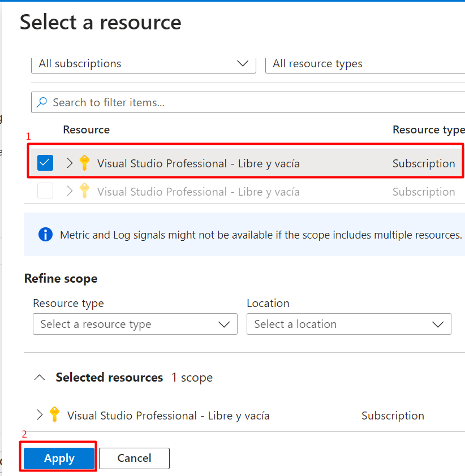Image resolution: width=465 pixels, height=476 pixels.
Task: Expand the greyed-out subscription row with its chevron
Action: (70, 191)
